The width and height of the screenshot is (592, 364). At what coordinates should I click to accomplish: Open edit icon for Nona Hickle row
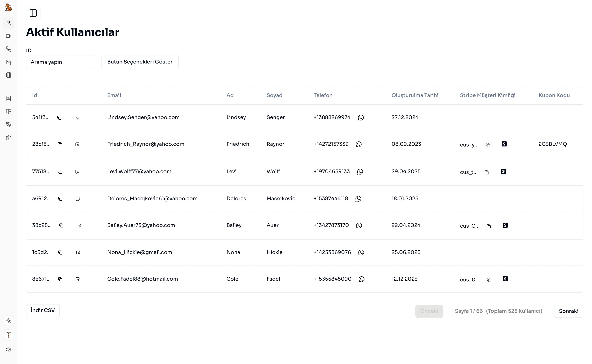point(78,253)
